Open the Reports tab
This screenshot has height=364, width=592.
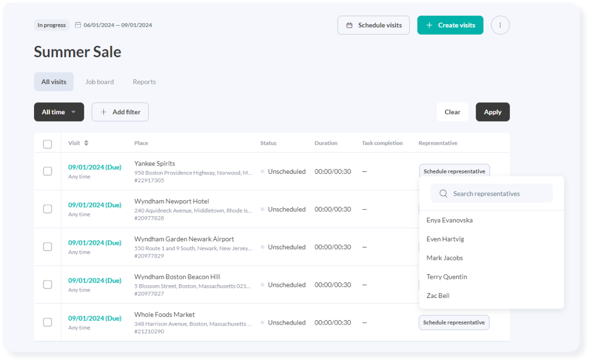[x=144, y=82]
